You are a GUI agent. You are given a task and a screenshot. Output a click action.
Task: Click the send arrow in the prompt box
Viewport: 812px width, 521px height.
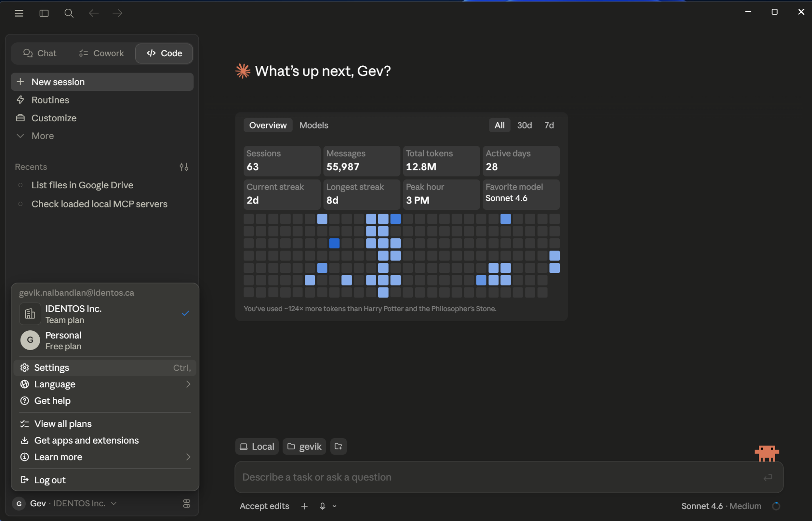click(768, 477)
